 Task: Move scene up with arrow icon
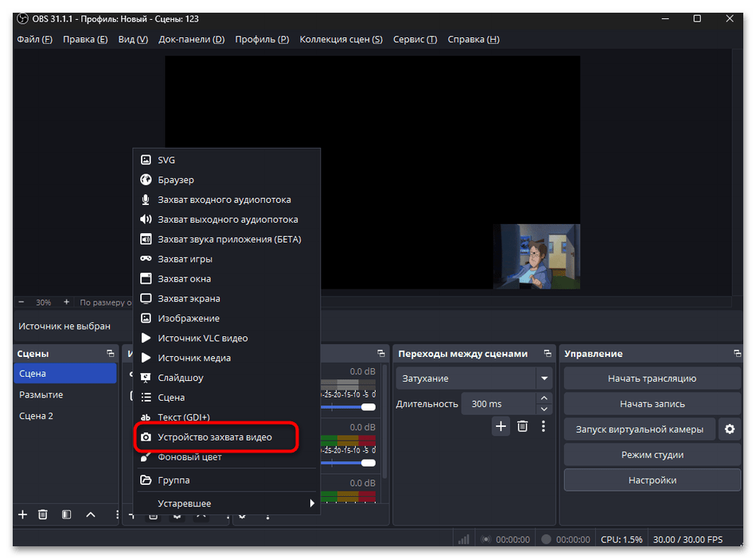click(x=90, y=514)
